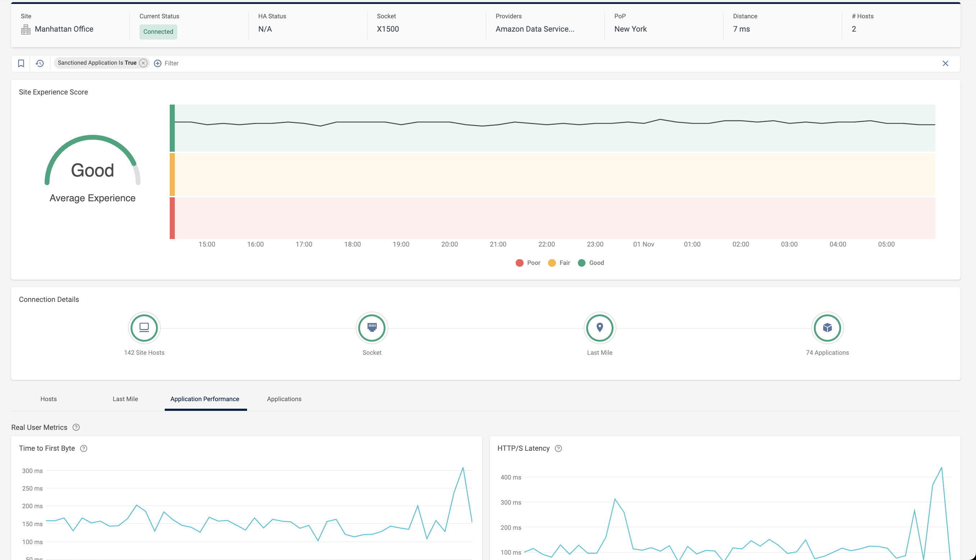The width and height of the screenshot is (976, 560).
Task: Remove the Sanctioned Application Is True filter
Action: coord(143,63)
